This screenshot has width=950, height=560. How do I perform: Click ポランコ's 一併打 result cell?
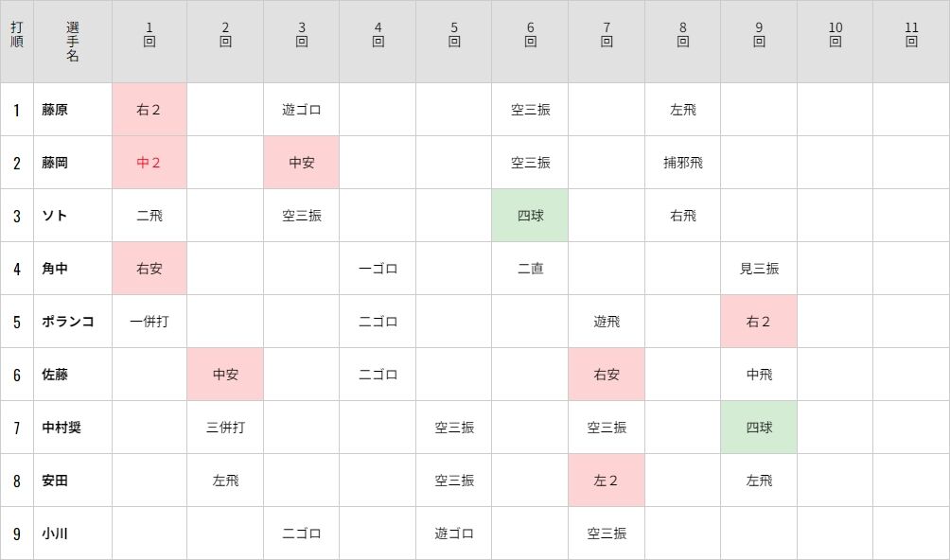pyautogui.click(x=150, y=322)
